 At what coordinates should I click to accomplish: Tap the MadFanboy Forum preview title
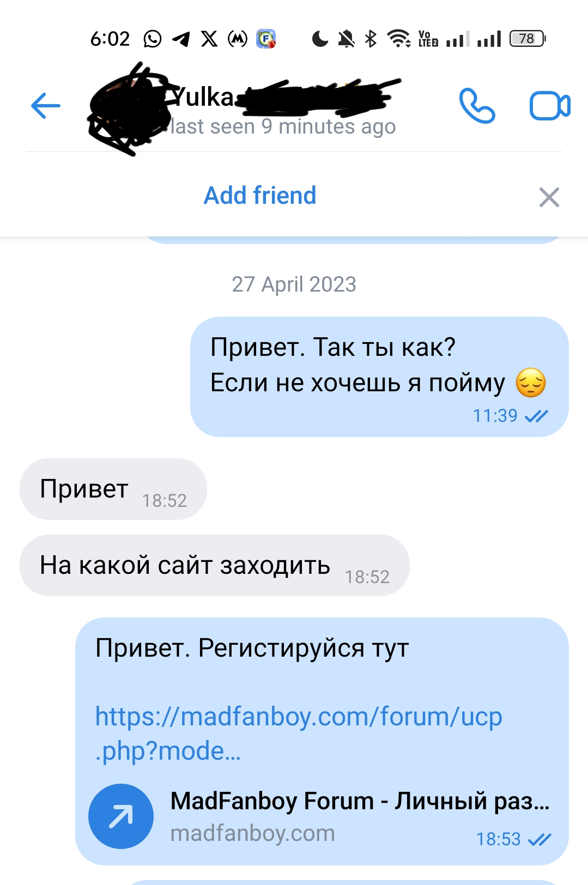(360, 801)
